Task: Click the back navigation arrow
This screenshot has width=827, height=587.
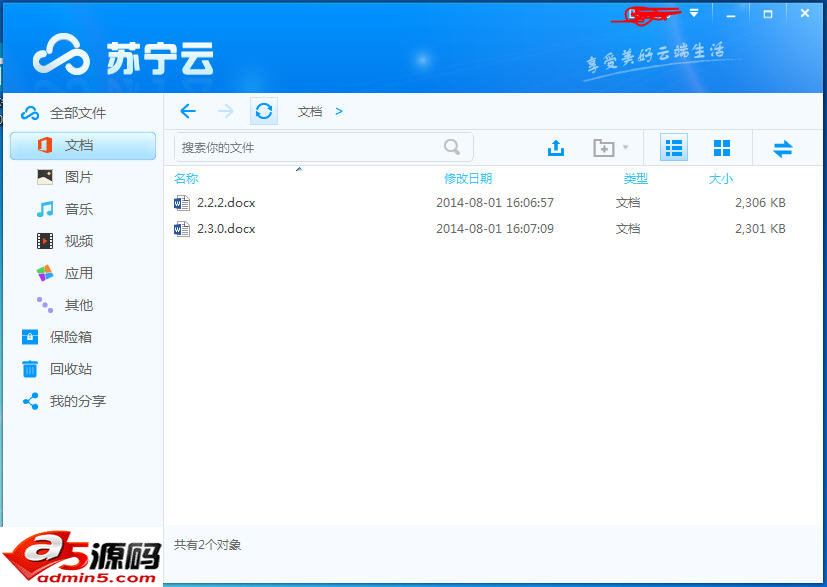Action: coord(188,111)
